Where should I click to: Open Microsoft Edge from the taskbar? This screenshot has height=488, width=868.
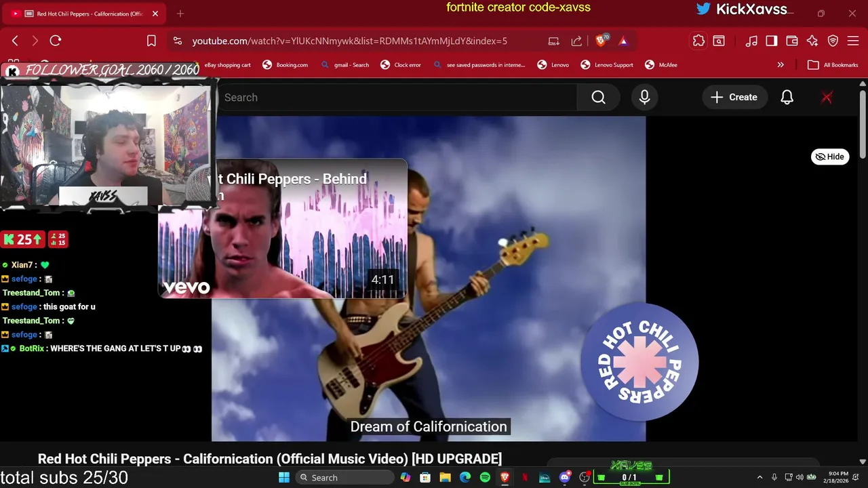click(465, 478)
